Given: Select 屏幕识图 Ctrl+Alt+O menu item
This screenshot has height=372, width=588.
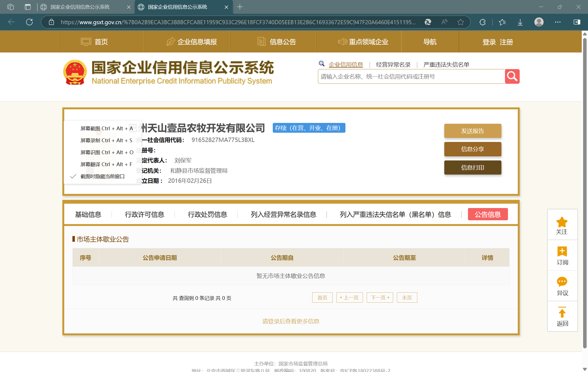Looking at the screenshot, I should pyautogui.click(x=103, y=152).
